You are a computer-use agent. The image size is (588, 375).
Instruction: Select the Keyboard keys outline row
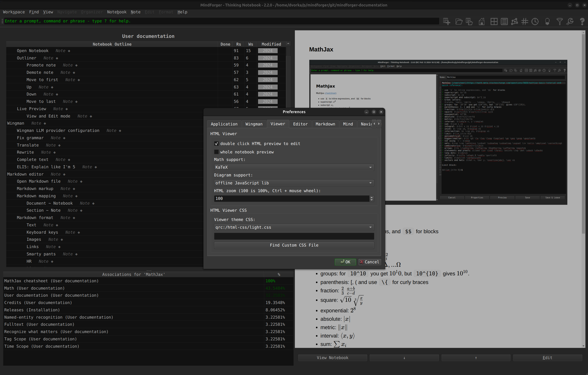pos(105,232)
